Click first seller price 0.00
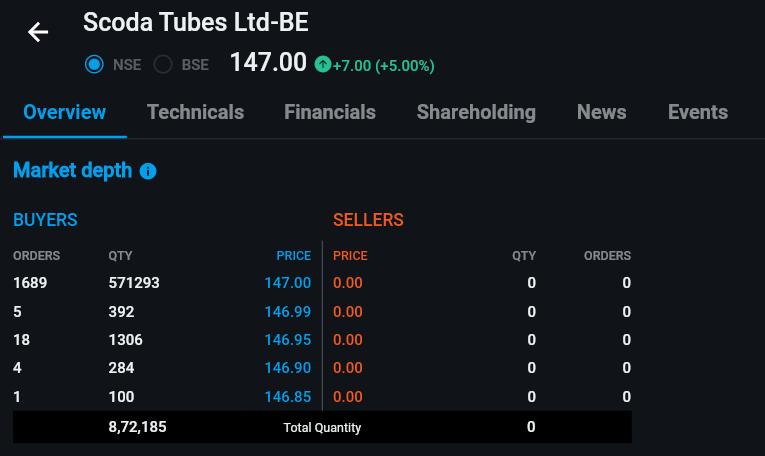Viewport: 765px width, 456px height. pyautogui.click(x=347, y=283)
